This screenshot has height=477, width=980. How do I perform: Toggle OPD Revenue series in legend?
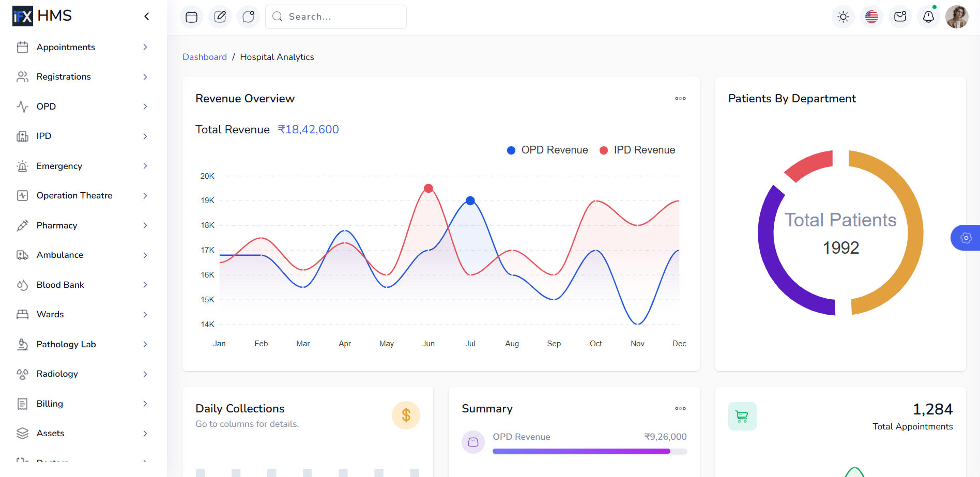click(x=547, y=150)
